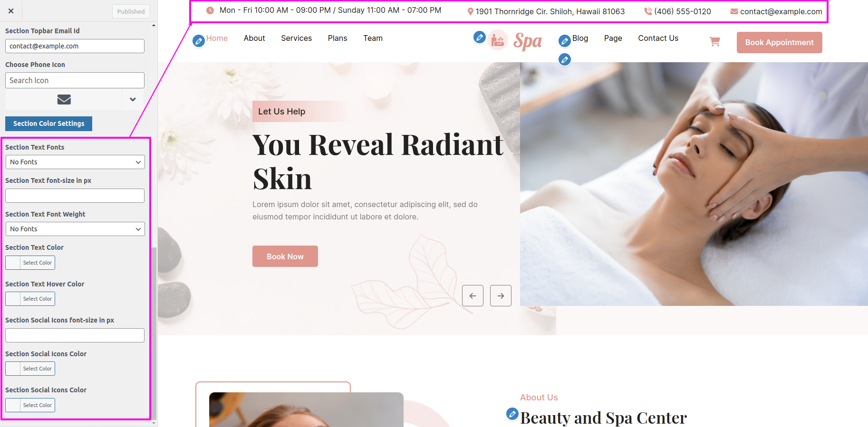Open the Services menu item
The height and width of the screenshot is (427, 868).
point(296,38)
